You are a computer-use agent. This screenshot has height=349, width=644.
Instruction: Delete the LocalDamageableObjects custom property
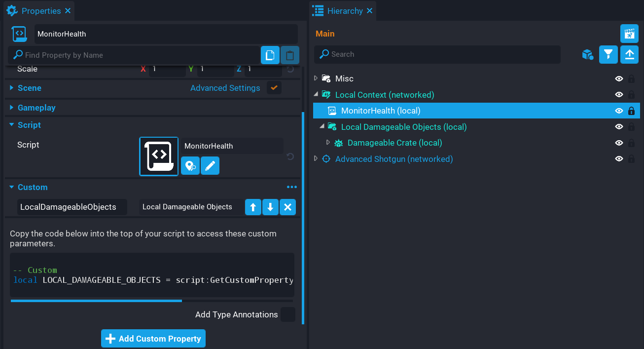[287, 207]
